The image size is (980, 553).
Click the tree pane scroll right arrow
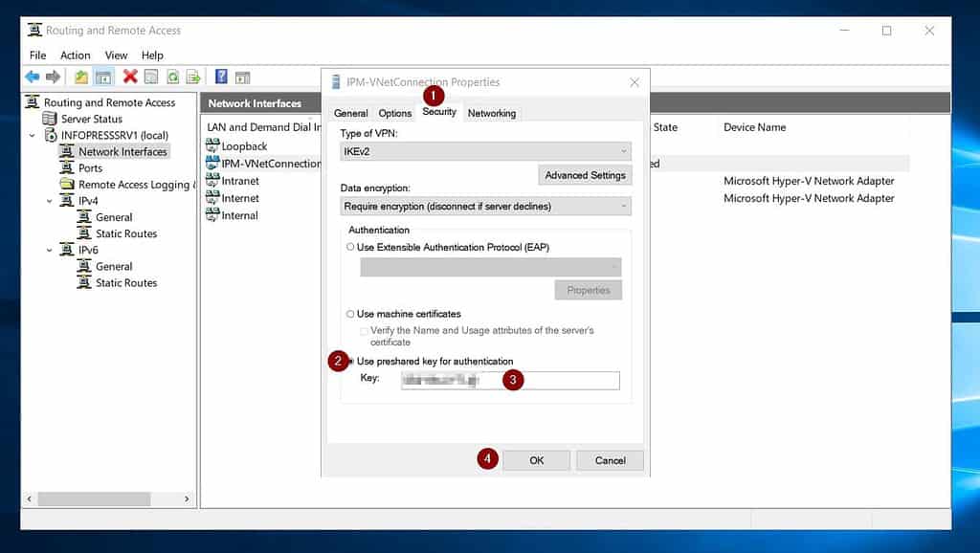(x=187, y=498)
